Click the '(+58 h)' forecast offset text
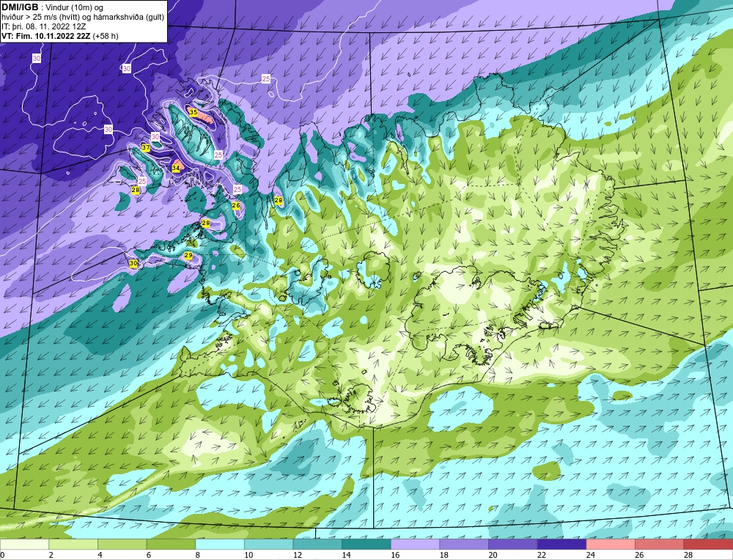The width and height of the screenshot is (733, 560). (x=106, y=36)
